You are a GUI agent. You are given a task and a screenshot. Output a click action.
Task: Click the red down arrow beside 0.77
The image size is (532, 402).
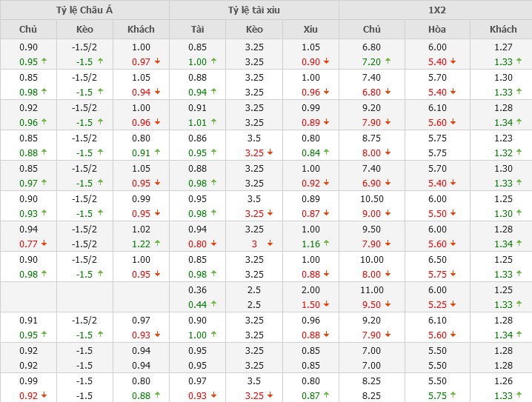click(x=44, y=244)
